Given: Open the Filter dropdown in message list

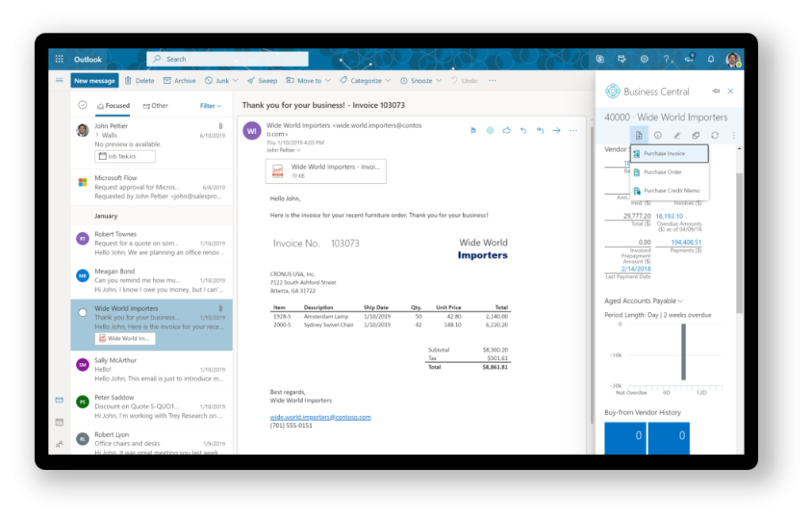Looking at the screenshot, I should 210,105.
